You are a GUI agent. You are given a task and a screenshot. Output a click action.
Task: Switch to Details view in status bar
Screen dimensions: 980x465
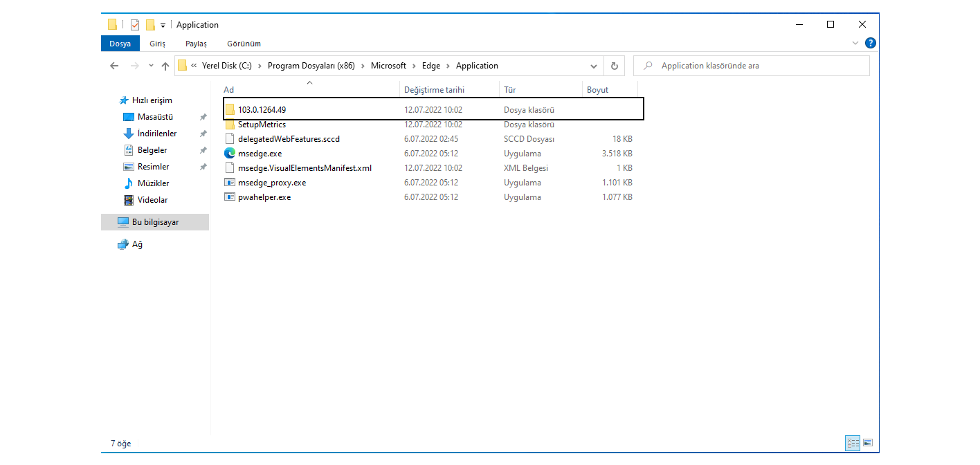(x=853, y=443)
